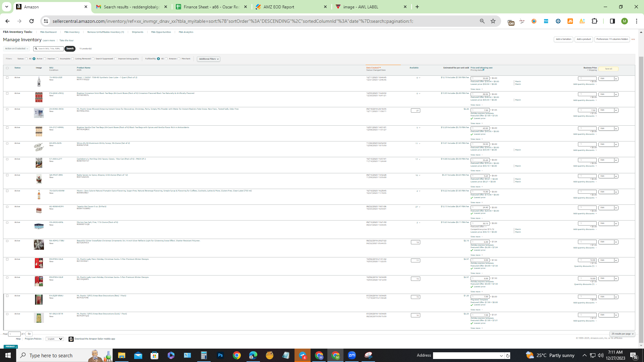The width and height of the screenshot is (644, 362).
Task: Open the profile avatar M in Chrome toolbar
Action: pyautogui.click(x=624, y=21)
